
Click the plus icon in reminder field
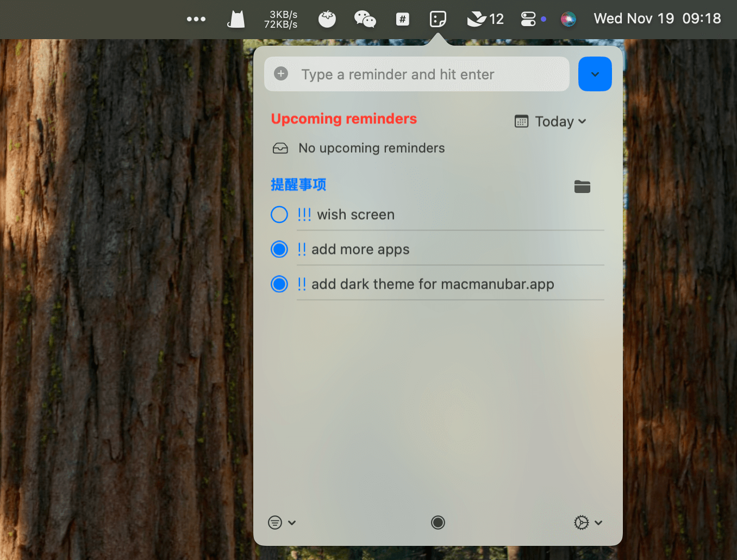pyautogui.click(x=281, y=73)
